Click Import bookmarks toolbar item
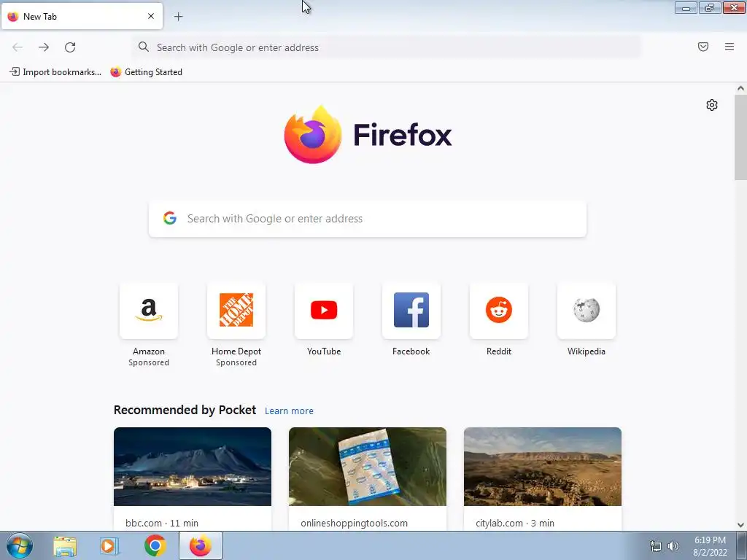This screenshot has height=560, width=747. pyautogui.click(x=55, y=72)
